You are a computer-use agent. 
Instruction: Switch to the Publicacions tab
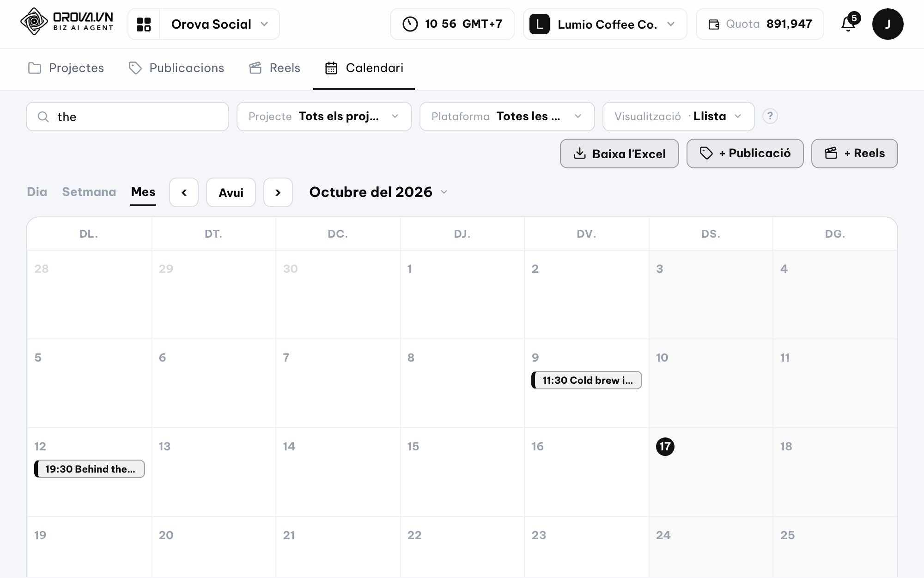point(176,68)
